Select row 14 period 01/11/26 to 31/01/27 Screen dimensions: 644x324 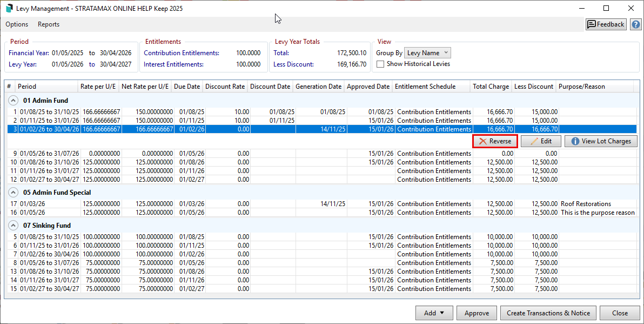click(x=321, y=280)
